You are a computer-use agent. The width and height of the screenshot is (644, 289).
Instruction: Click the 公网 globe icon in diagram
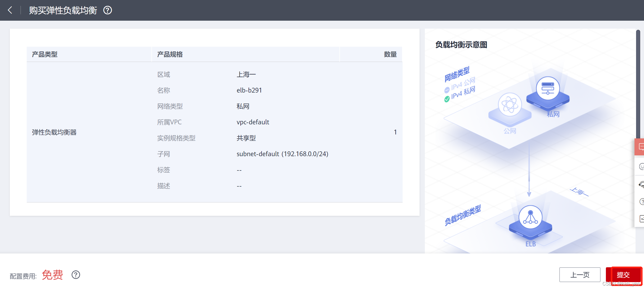click(510, 104)
